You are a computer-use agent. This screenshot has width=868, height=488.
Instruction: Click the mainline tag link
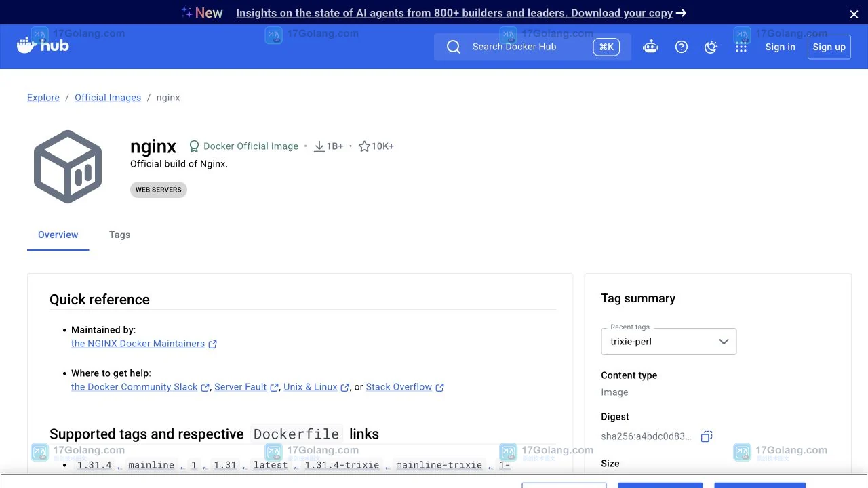pyautogui.click(x=151, y=465)
